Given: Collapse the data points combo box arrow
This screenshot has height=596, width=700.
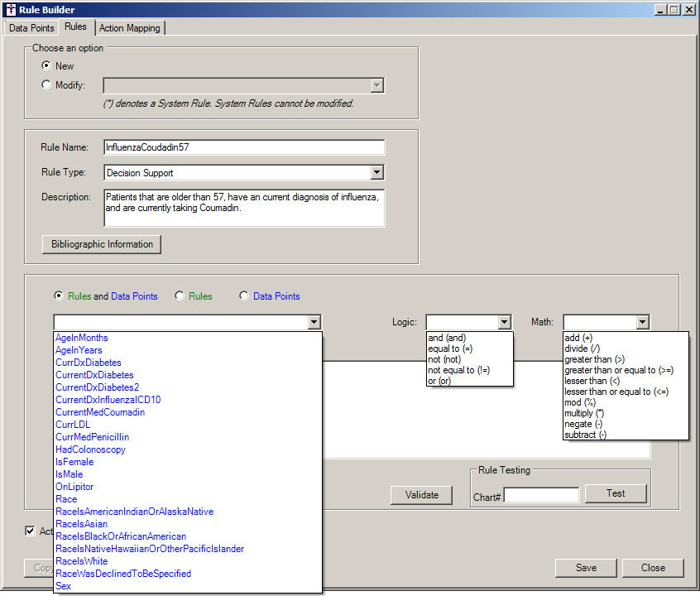Looking at the screenshot, I should [313, 322].
